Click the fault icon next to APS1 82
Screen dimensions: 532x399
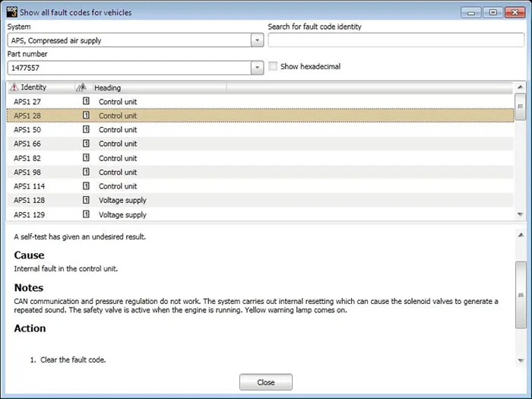(x=86, y=158)
